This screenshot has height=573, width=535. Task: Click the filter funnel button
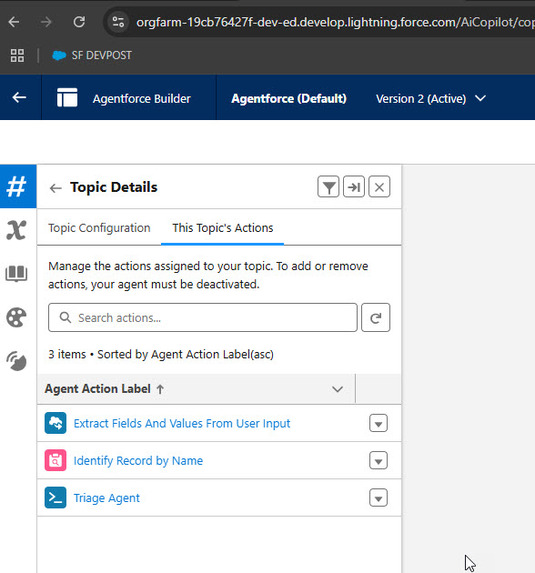(328, 187)
